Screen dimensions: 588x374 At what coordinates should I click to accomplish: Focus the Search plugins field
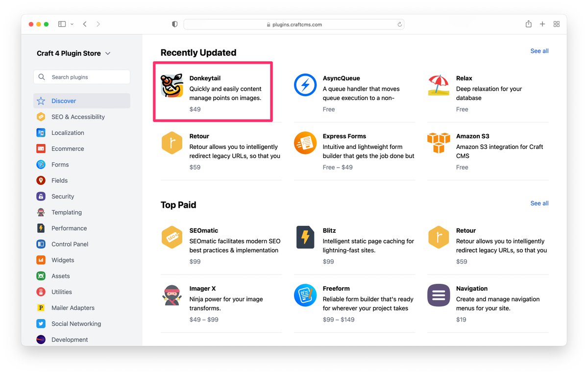coord(82,77)
